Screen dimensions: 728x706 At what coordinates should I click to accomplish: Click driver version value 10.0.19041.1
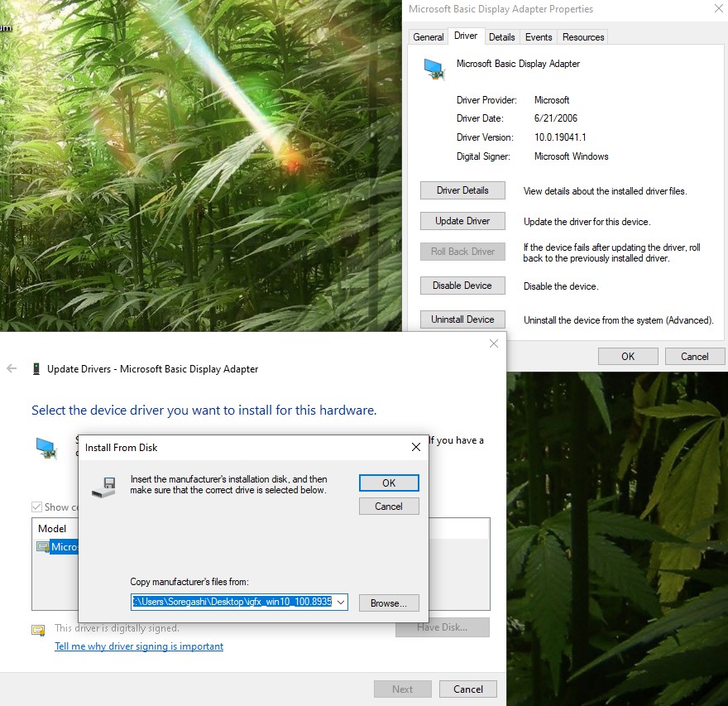(x=560, y=137)
